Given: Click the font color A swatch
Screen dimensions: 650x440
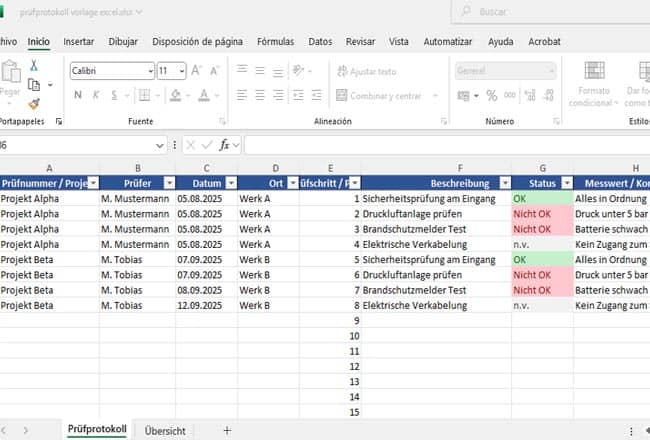Looking at the screenshot, I should tap(204, 95).
